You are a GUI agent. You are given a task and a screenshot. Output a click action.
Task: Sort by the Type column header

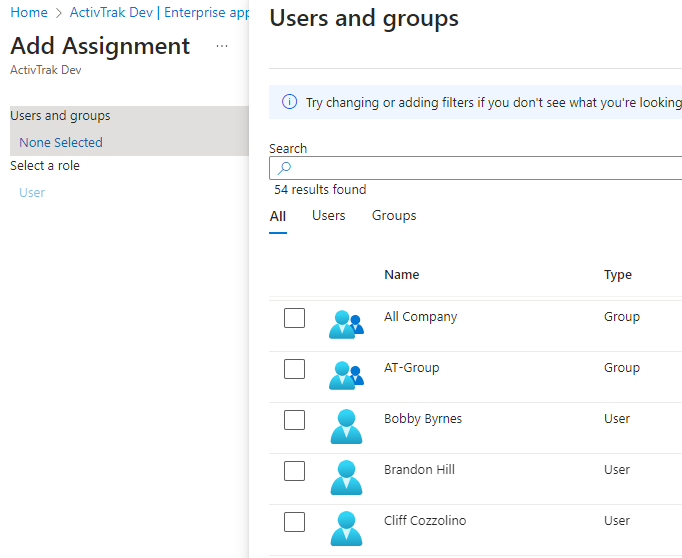coord(618,275)
